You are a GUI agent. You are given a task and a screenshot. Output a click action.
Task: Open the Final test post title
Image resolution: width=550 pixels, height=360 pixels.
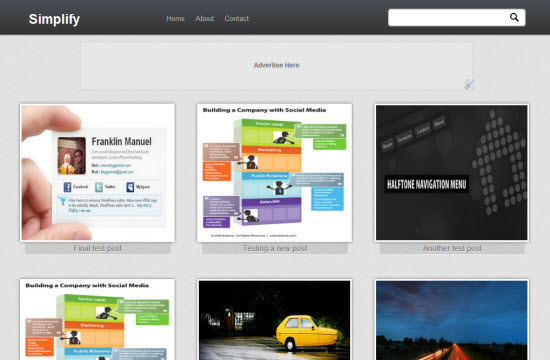coord(98,248)
